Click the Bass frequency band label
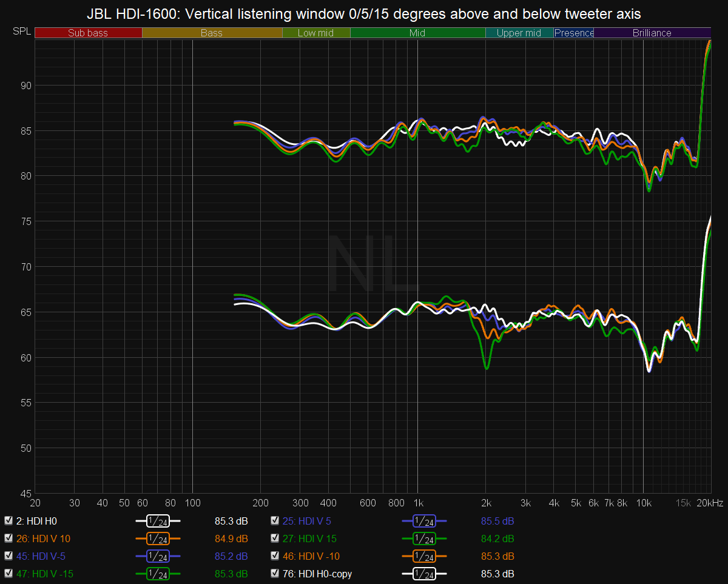 (x=212, y=33)
